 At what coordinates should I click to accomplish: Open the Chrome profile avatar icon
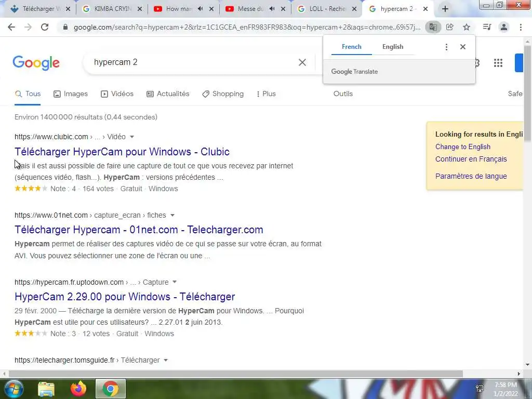[x=504, y=27]
